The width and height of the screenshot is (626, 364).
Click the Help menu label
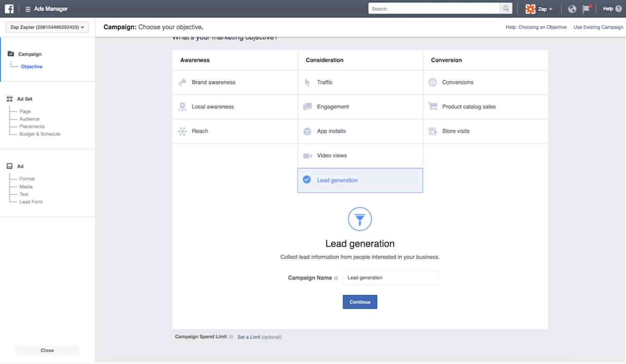[x=608, y=9]
